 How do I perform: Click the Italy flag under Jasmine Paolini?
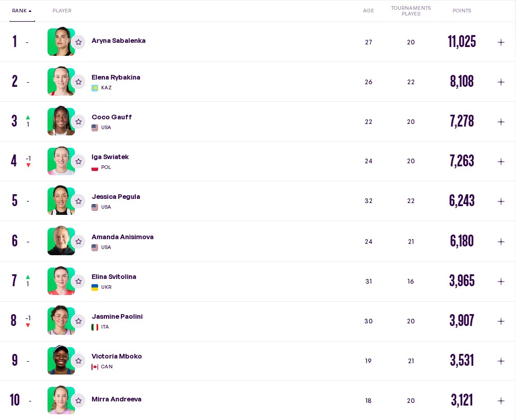tap(95, 327)
